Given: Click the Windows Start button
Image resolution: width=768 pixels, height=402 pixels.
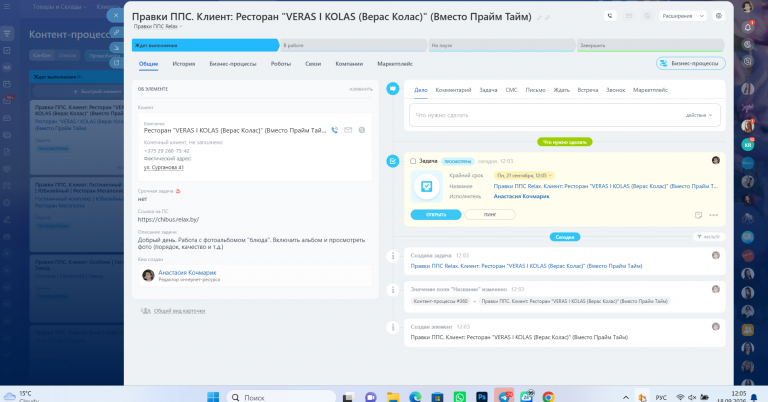Looking at the screenshot, I should 213,397.
